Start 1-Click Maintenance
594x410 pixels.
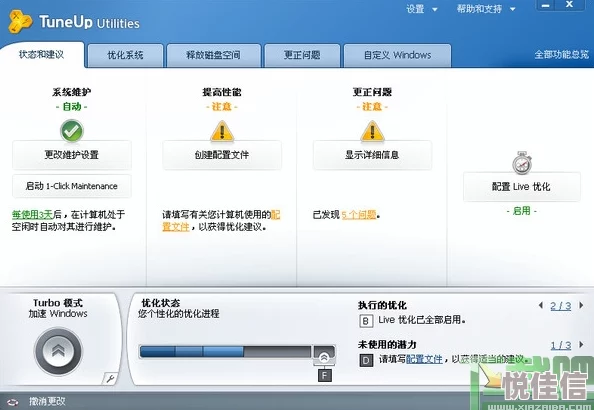click(x=72, y=186)
